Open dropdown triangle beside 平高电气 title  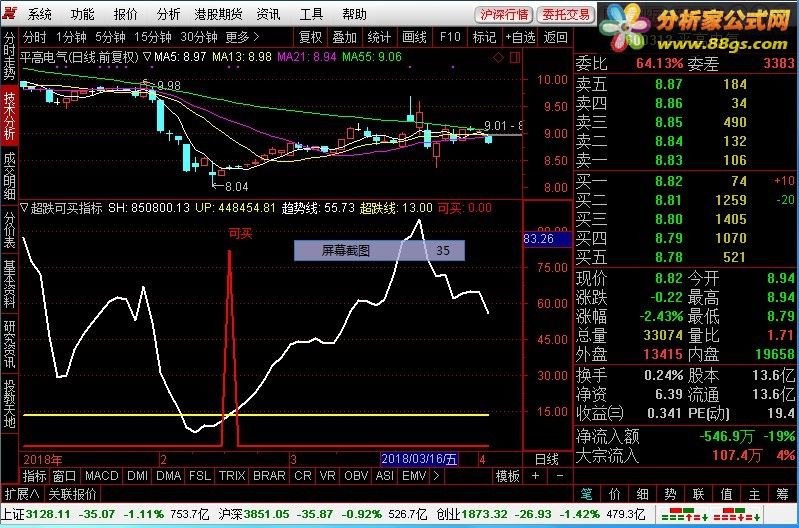click(x=146, y=57)
